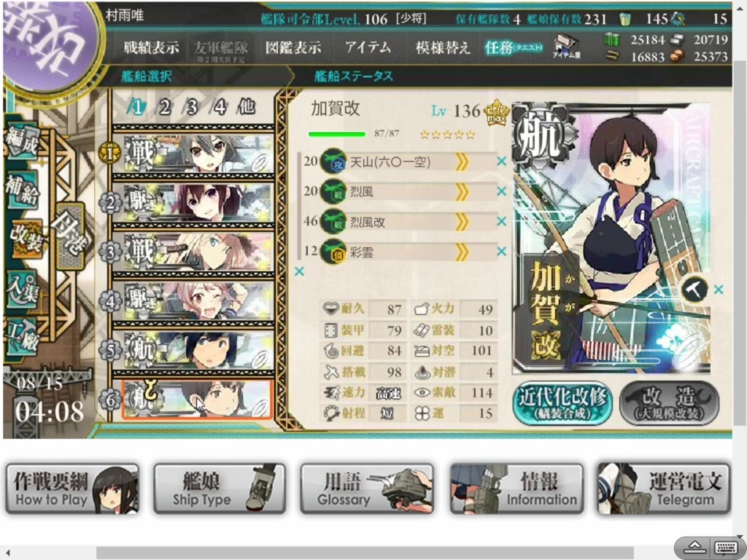This screenshot has height=560, width=747.
Task: Click the horizontal scrollbar at bottom
Action: point(365,553)
